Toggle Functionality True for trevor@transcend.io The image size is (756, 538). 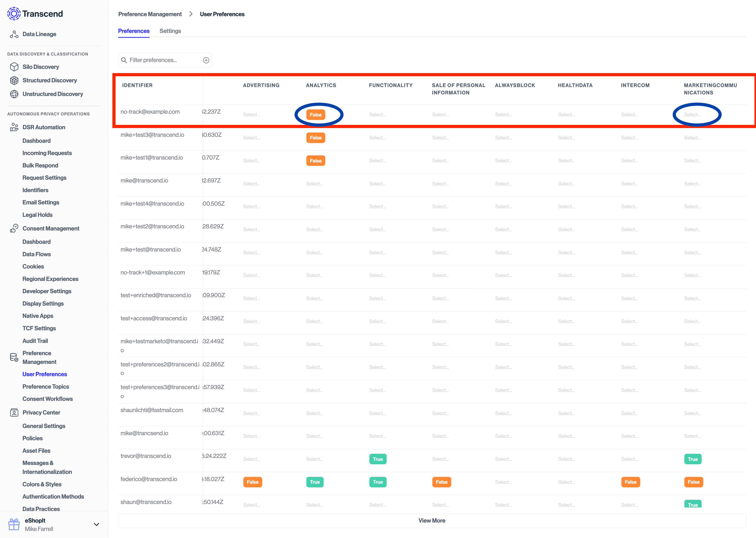378,459
